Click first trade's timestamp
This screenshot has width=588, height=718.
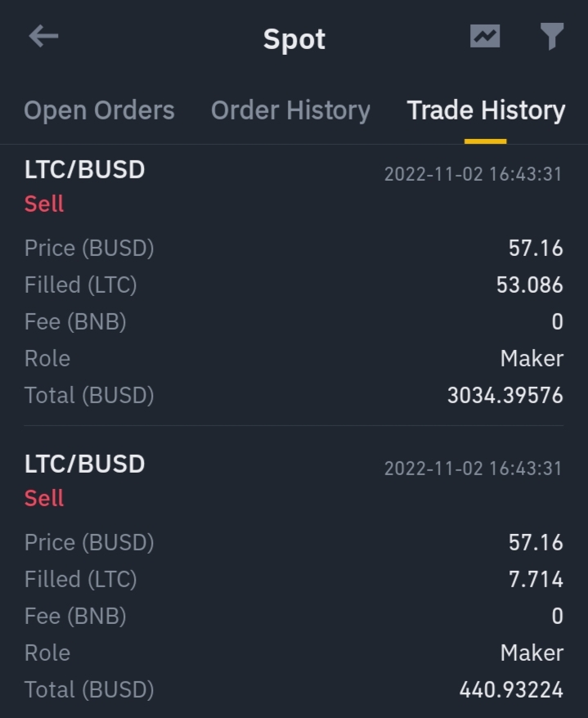pos(473,174)
